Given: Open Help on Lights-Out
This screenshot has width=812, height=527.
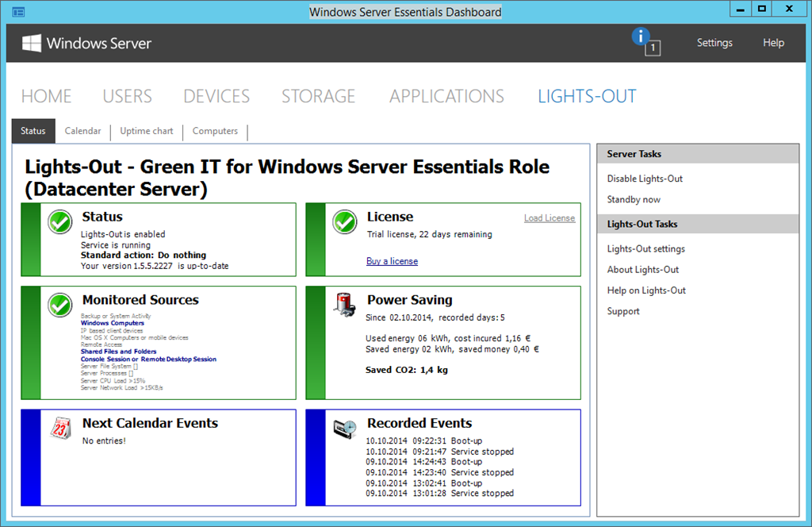Looking at the screenshot, I should [646, 290].
